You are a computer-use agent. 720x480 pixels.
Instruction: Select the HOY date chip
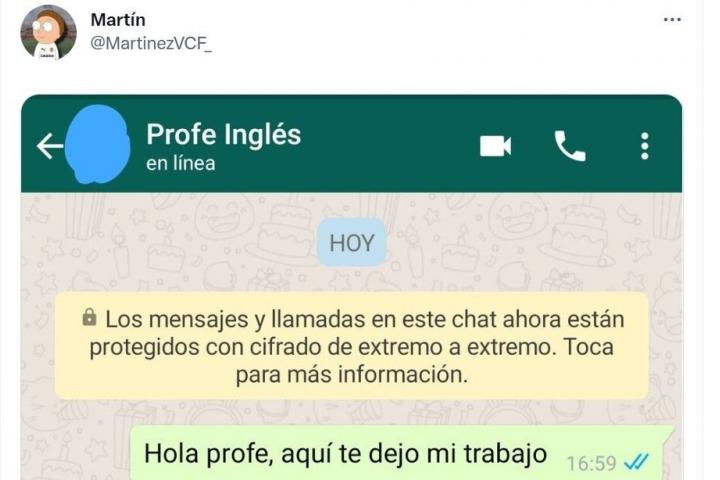coord(352,243)
